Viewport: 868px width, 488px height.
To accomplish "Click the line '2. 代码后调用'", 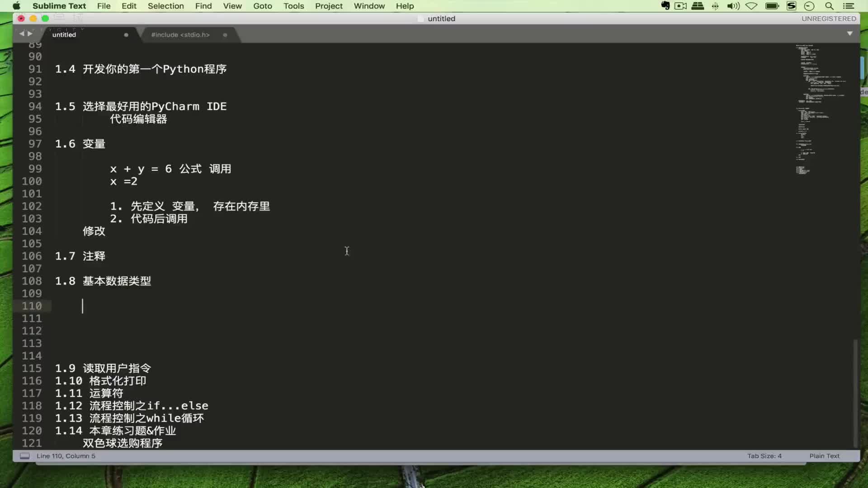I will pyautogui.click(x=149, y=219).
